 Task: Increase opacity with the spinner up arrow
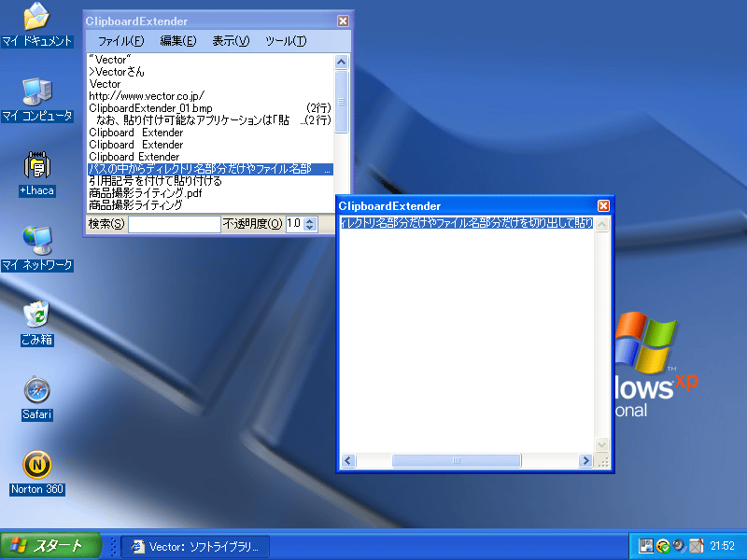pyautogui.click(x=310, y=220)
